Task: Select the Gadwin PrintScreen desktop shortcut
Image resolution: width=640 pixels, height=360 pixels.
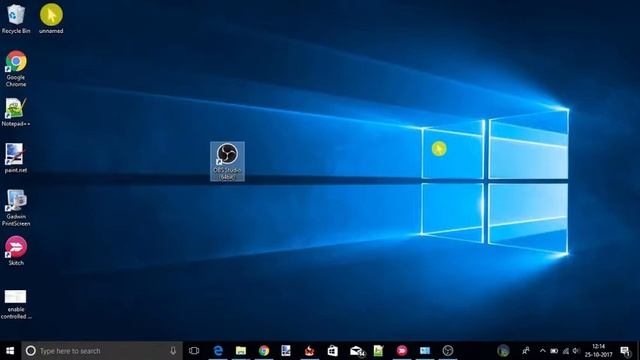Action: (16, 208)
